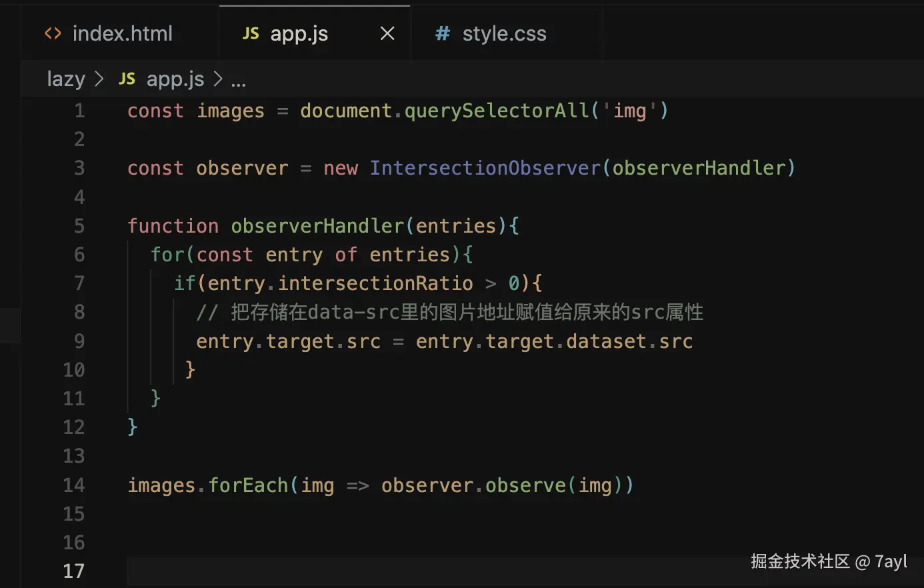Click app.js in the breadcrumb path

point(175,79)
